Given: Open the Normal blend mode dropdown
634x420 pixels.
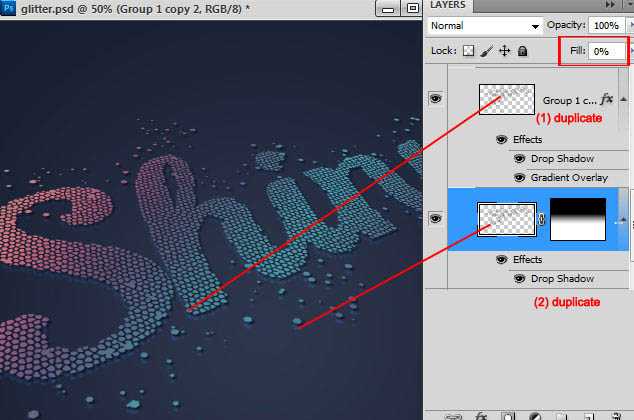Looking at the screenshot, I should point(485,26).
